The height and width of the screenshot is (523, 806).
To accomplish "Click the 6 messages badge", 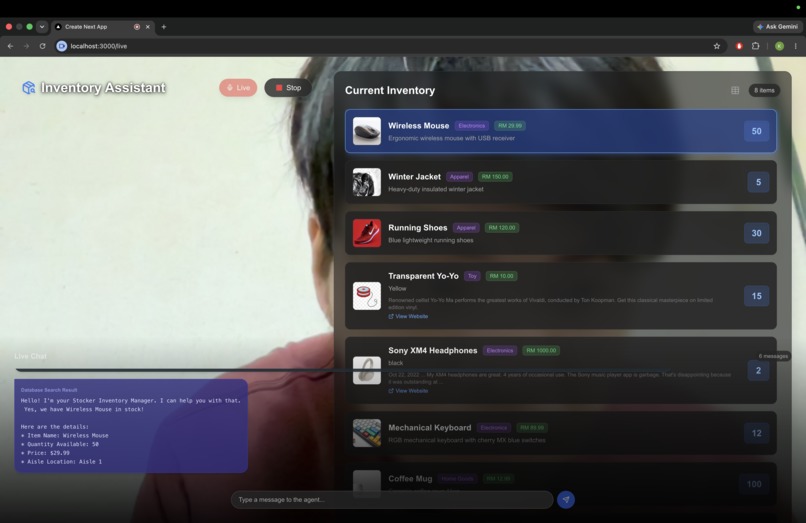I will tap(773, 356).
